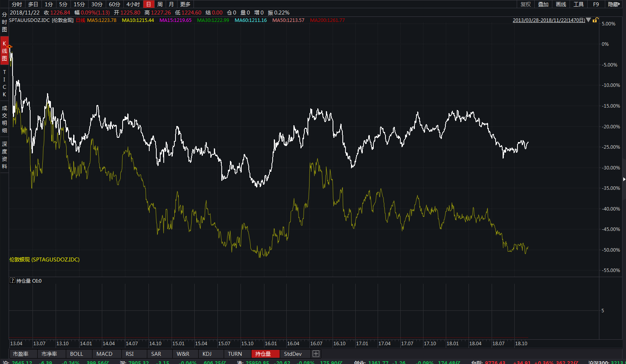Click the 2018/11/22 date in quote bar
The height and width of the screenshot is (364, 626).
click(25, 13)
